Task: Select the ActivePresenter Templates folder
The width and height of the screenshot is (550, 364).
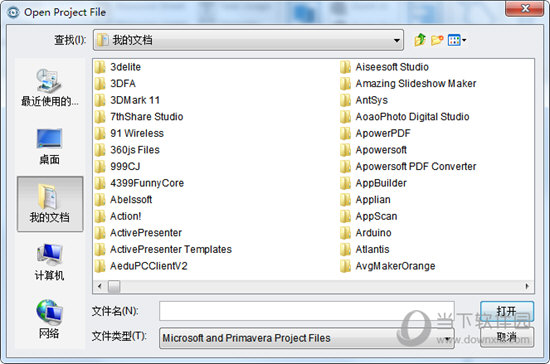Action: point(163,249)
